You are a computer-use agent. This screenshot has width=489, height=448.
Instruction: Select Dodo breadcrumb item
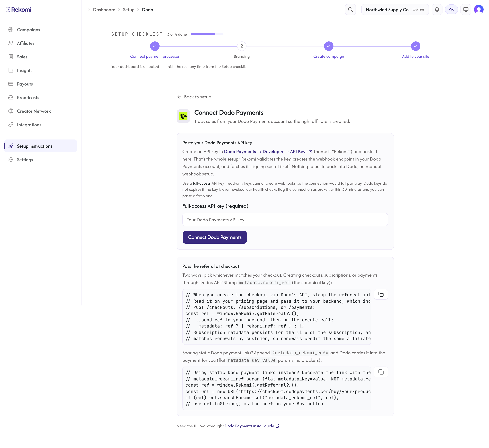[x=148, y=10]
